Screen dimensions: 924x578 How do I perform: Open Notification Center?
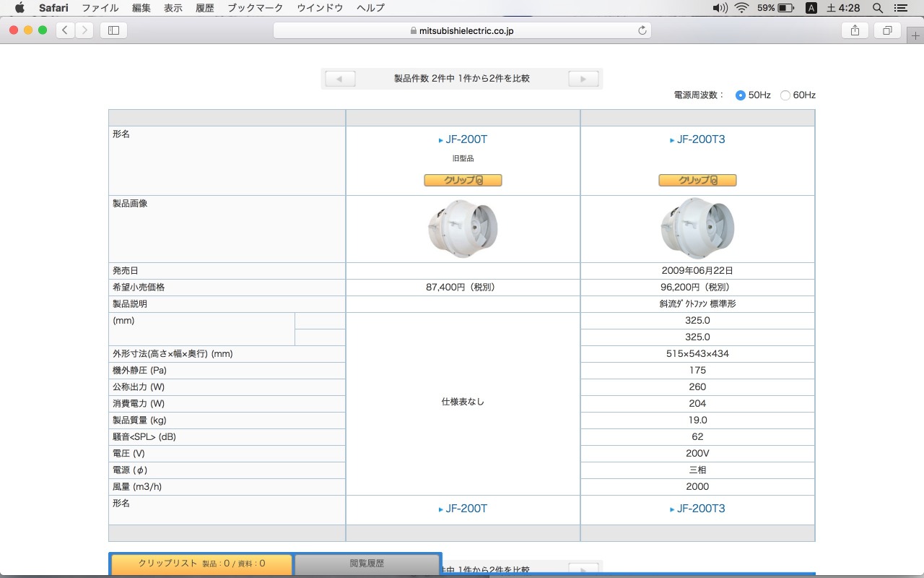click(899, 8)
